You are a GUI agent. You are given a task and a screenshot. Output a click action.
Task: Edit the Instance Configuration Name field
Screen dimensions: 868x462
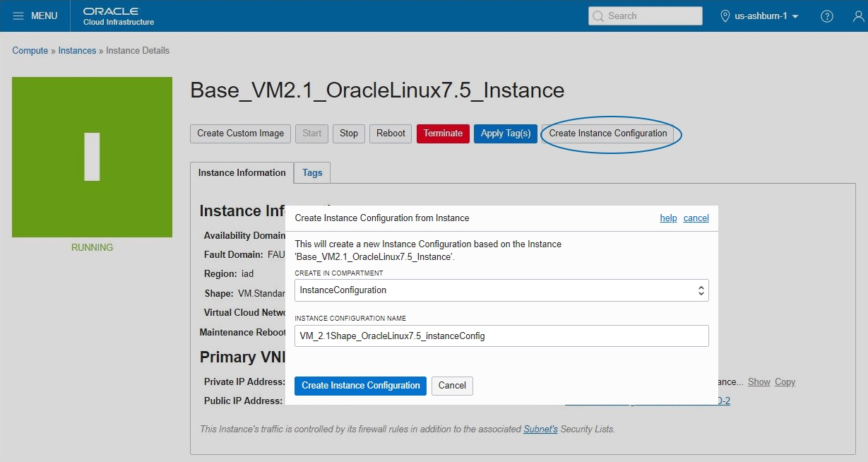pos(501,336)
